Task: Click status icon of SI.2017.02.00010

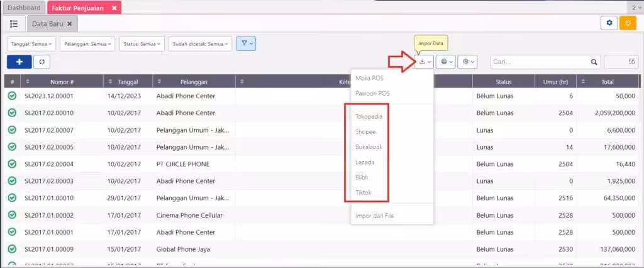Action: tap(12, 113)
